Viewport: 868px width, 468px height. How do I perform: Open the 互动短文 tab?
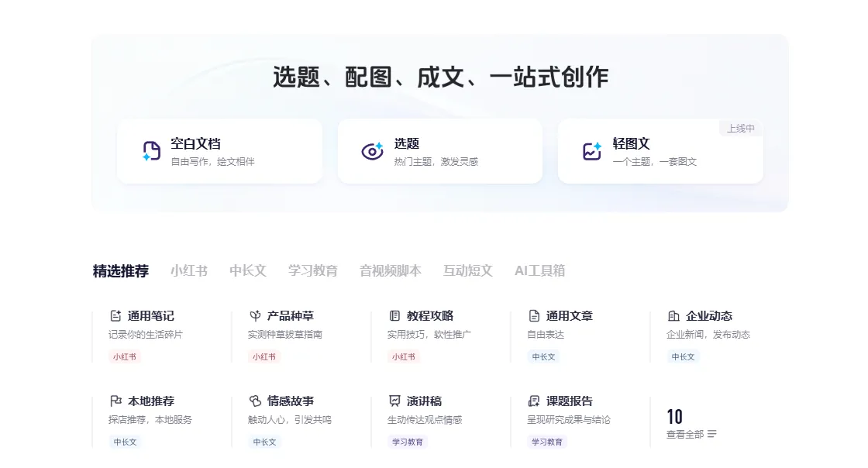(468, 271)
